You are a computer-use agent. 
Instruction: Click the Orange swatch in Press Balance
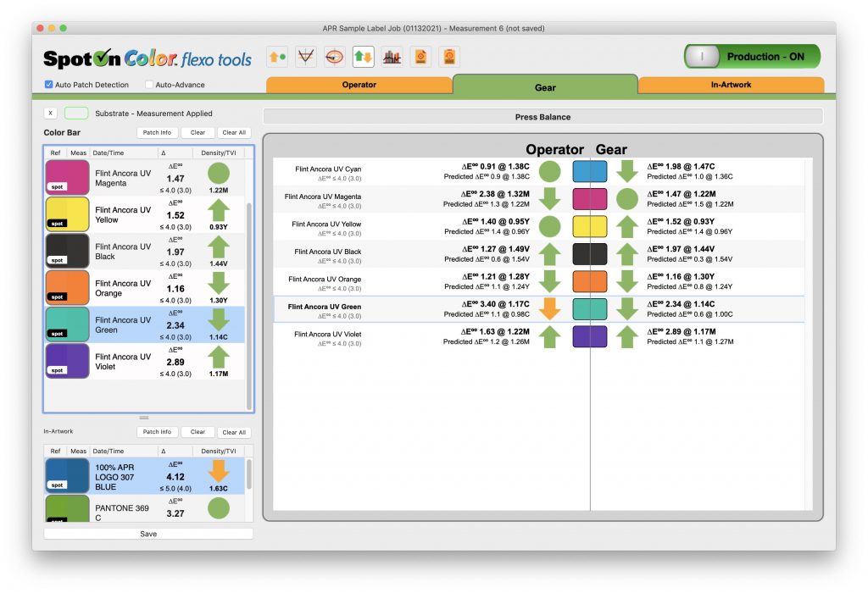pos(590,281)
